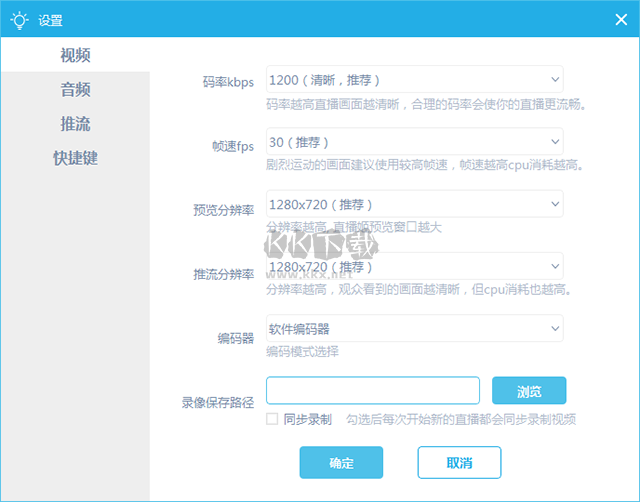Click the 取消 cancel button
The image size is (640, 502).
(459, 462)
